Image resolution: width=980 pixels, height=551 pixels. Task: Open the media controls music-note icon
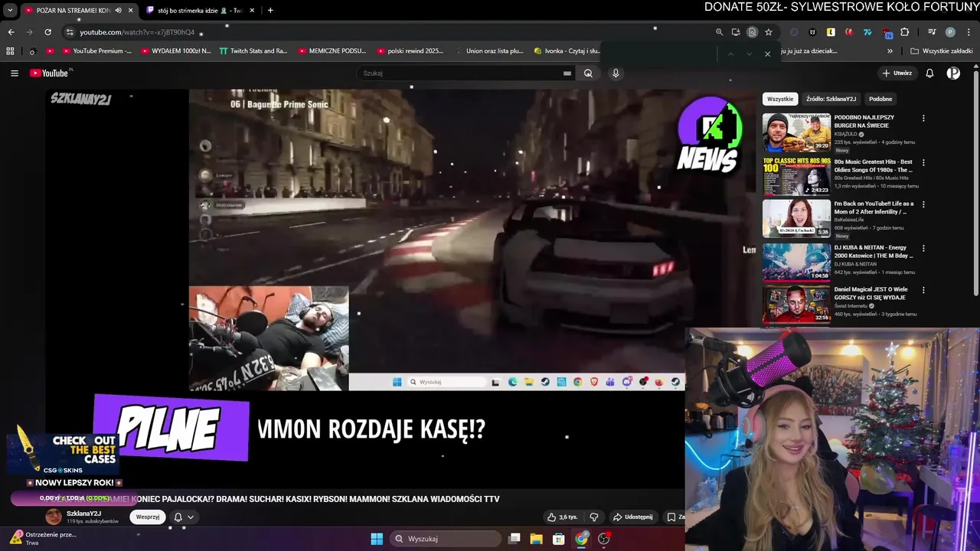[932, 32]
